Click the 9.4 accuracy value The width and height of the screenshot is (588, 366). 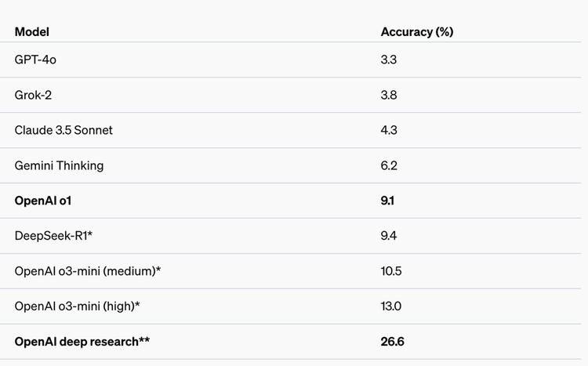389,236
